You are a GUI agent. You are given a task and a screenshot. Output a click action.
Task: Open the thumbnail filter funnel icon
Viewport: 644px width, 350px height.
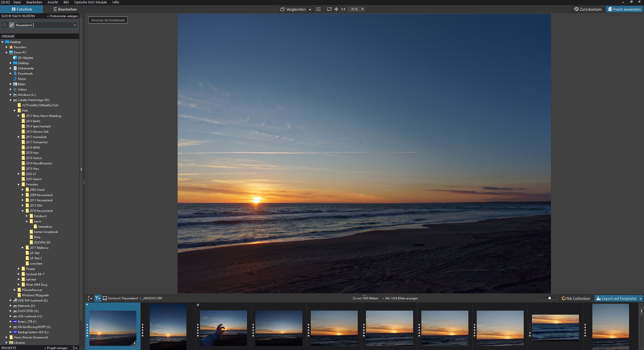97,298
